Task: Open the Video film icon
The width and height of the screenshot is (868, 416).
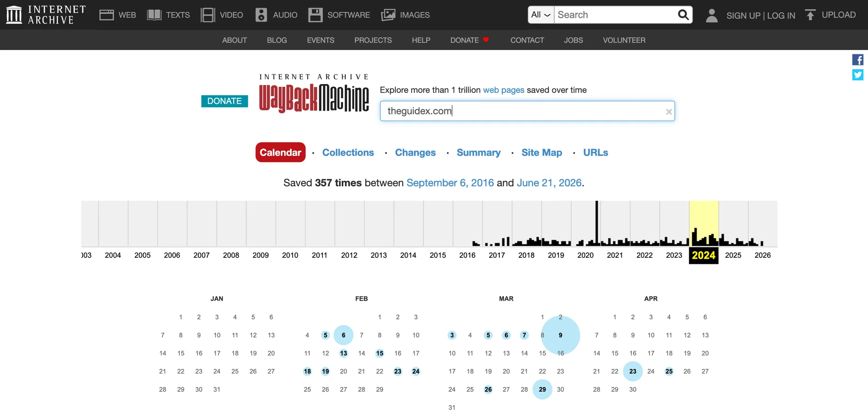Action: tap(208, 15)
